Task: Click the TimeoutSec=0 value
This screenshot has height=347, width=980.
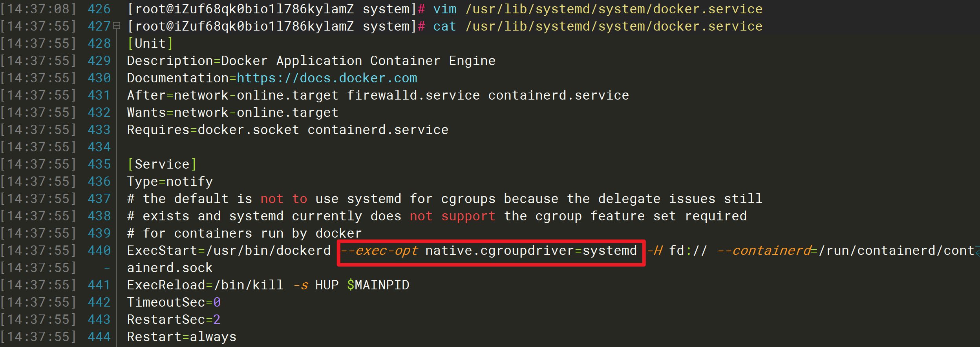Action: pyautogui.click(x=217, y=302)
